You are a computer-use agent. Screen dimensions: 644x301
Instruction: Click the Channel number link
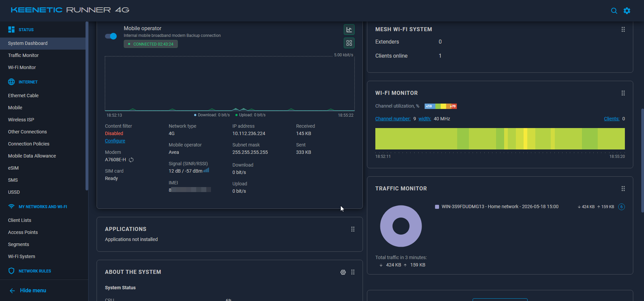(x=393, y=119)
